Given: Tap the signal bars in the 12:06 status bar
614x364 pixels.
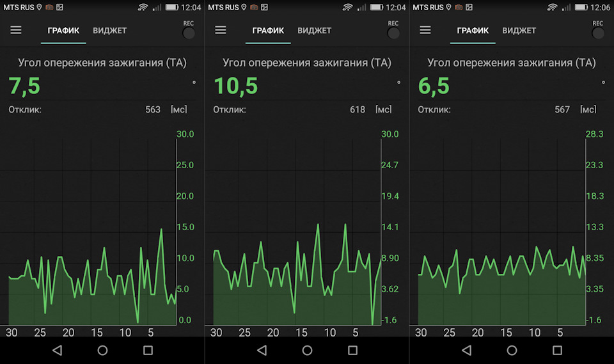Looking at the screenshot, I should point(566,7).
